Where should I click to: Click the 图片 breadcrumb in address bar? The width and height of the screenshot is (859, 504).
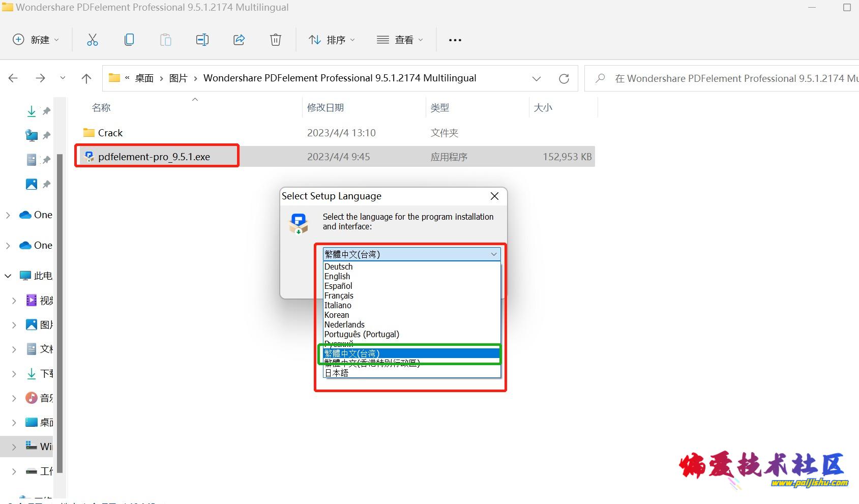[x=179, y=78]
